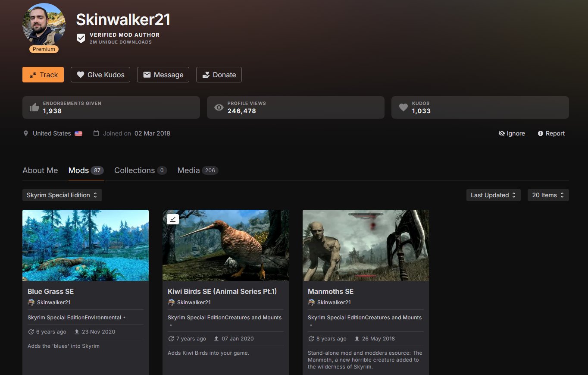Click the calendar icon near Joined on
The height and width of the screenshot is (375, 588).
96,133
